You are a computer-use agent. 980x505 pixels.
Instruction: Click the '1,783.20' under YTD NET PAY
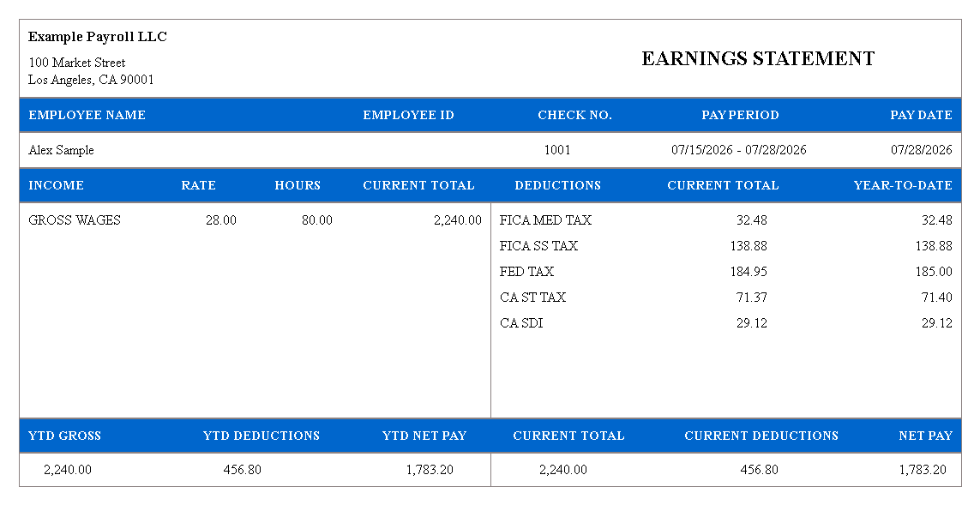click(430, 469)
